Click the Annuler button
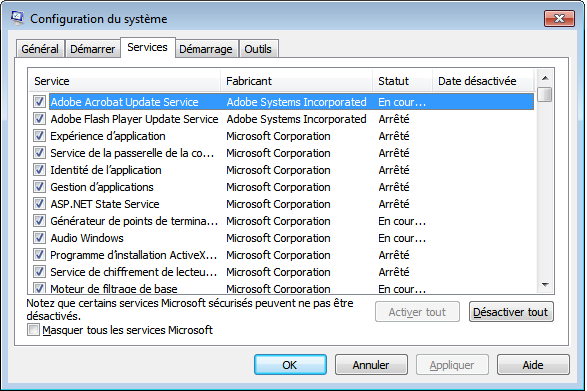The width and height of the screenshot is (587, 391). pyautogui.click(x=371, y=365)
